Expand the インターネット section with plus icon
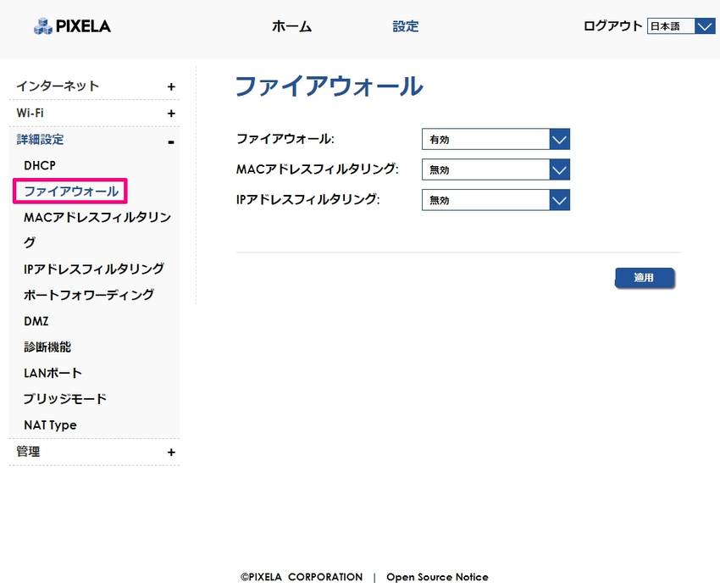The width and height of the screenshot is (720, 588). click(171, 86)
